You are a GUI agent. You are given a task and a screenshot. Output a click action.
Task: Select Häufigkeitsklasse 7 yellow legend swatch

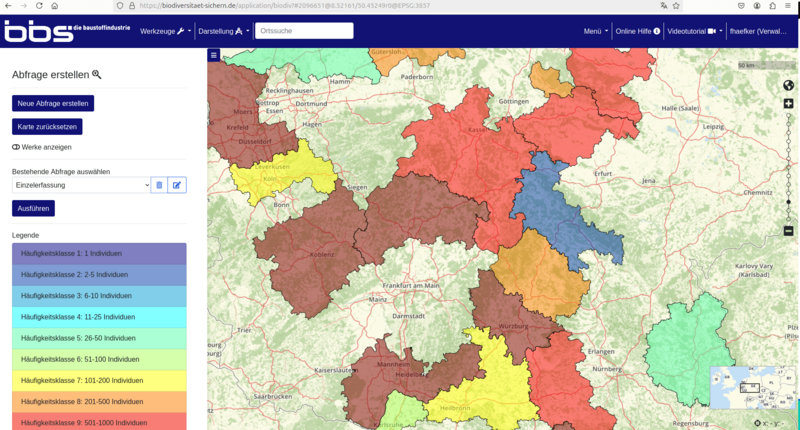(99, 380)
